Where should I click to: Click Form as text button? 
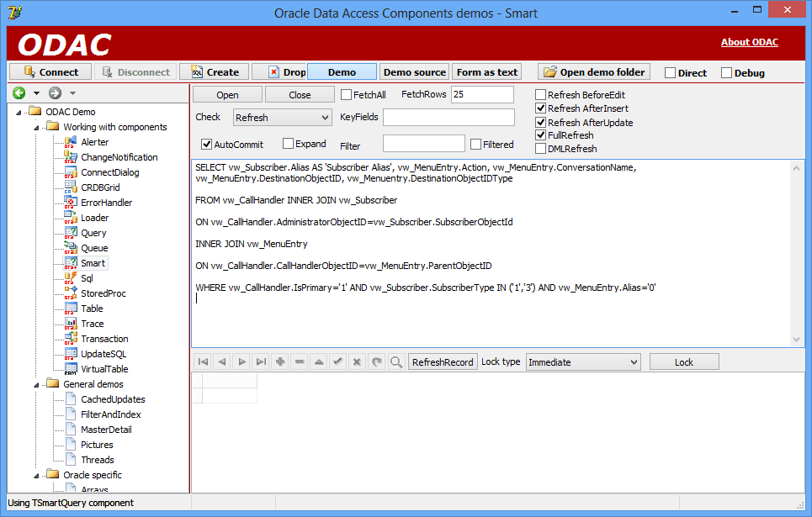tap(487, 72)
